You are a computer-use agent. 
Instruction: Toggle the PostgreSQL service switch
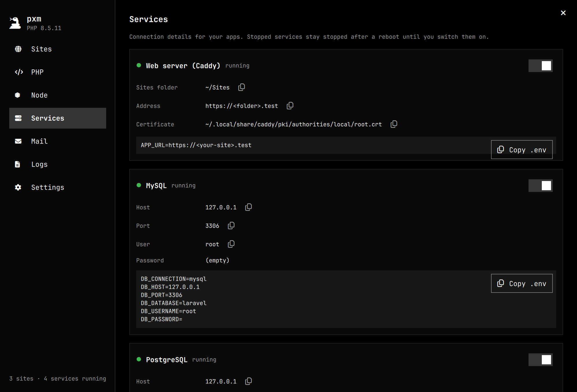(541, 360)
